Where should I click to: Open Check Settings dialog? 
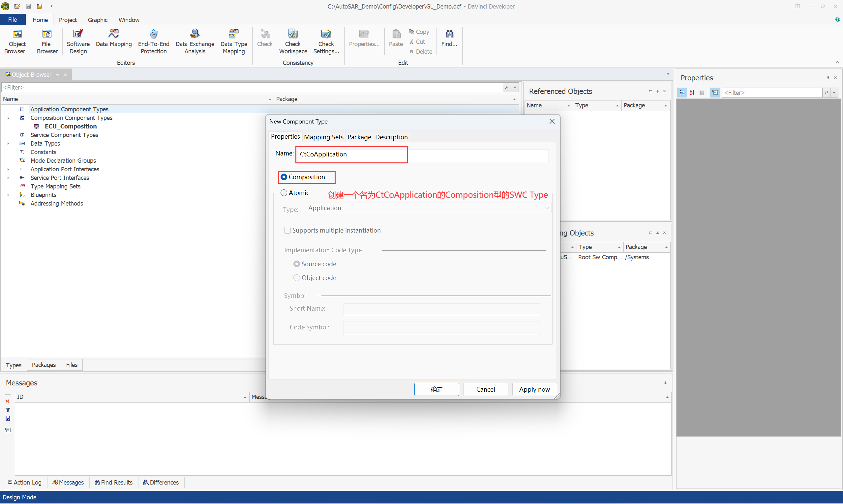pyautogui.click(x=326, y=41)
